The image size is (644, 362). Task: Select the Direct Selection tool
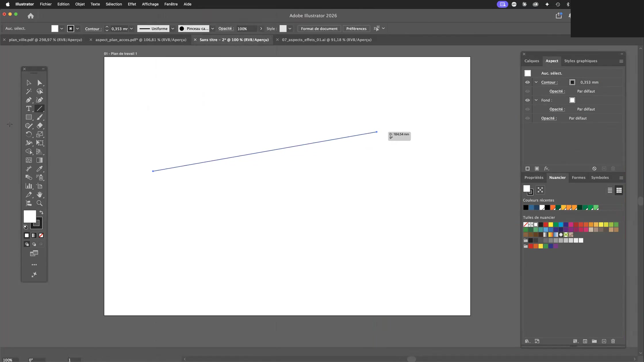coord(40,83)
